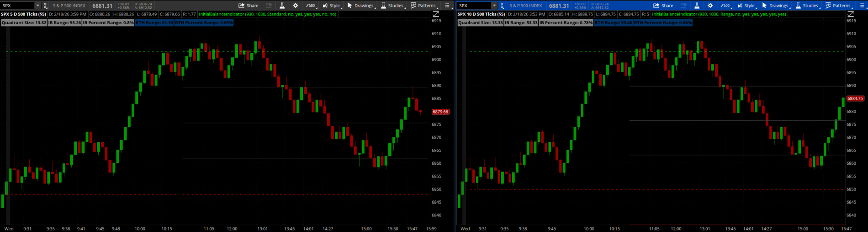Open chart settings gear in the left chart
This screenshot has height=232, width=868.
coord(295,5)
